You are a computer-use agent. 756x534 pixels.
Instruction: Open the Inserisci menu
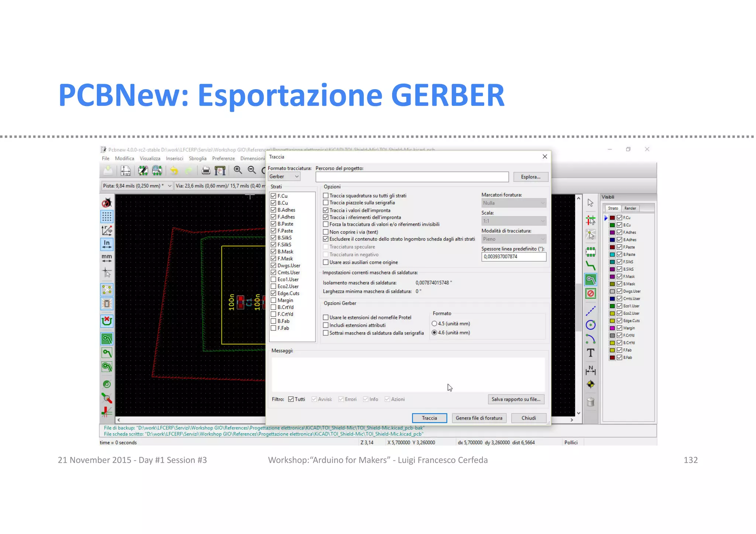click(175, 158)
